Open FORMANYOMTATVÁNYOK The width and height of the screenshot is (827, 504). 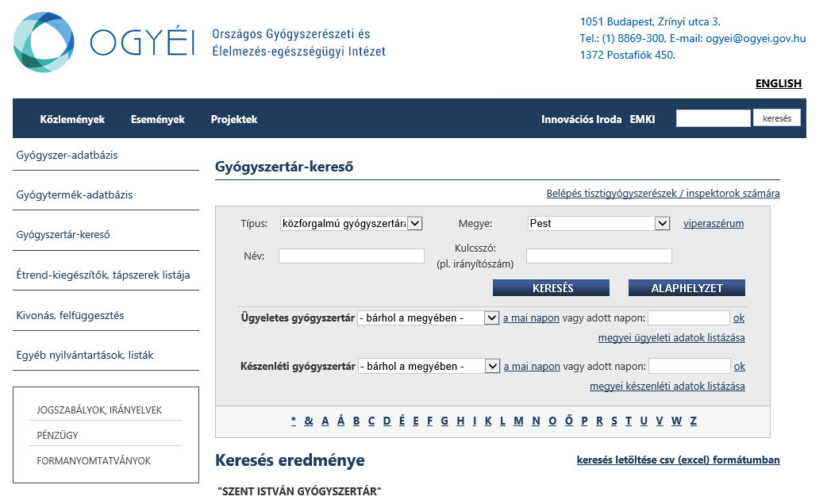94,460
